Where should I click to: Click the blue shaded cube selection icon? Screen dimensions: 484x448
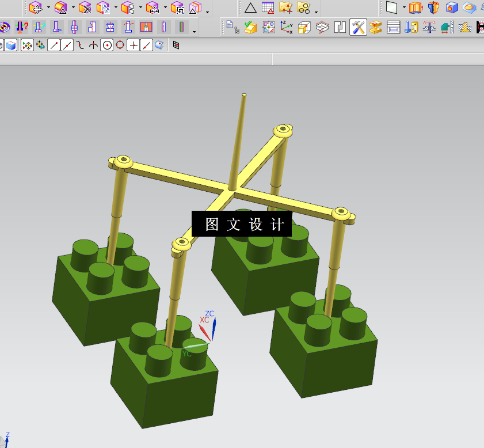[x=11, y=45]
